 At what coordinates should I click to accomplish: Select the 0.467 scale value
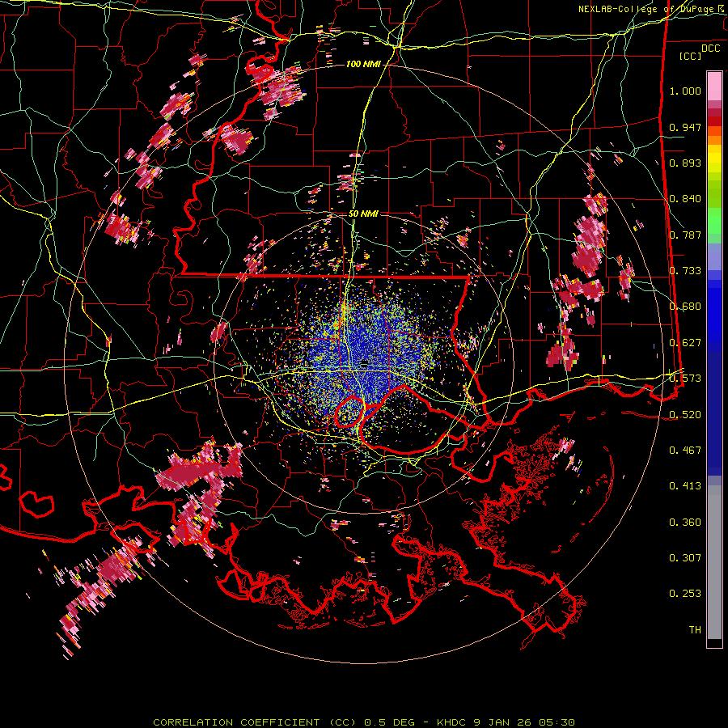685,451
